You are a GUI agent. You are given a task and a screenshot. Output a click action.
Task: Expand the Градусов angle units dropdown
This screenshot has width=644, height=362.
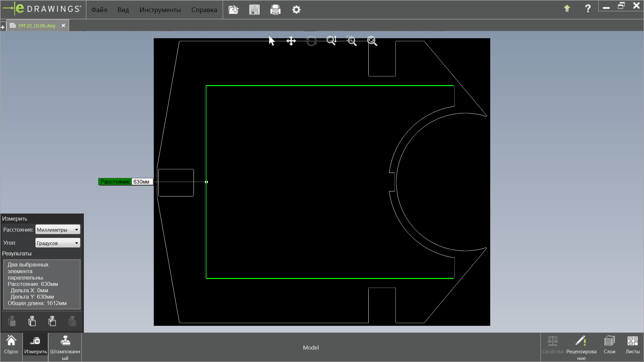pyautogui.click(x=58, y=243)
